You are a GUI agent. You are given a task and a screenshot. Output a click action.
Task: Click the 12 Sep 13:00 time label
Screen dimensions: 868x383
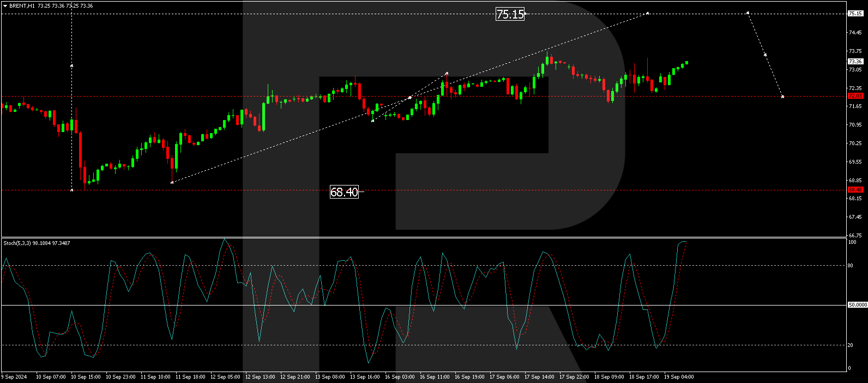[x=260, y=377]
